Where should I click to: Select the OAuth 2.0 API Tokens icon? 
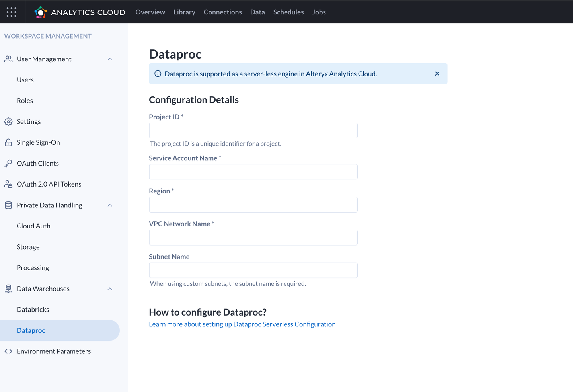tap(8, 184)
